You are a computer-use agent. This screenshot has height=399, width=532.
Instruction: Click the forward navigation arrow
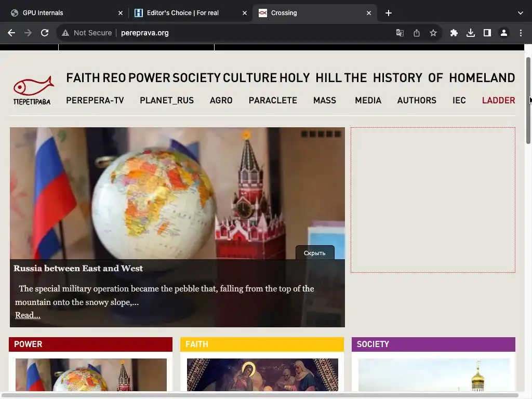28,33
